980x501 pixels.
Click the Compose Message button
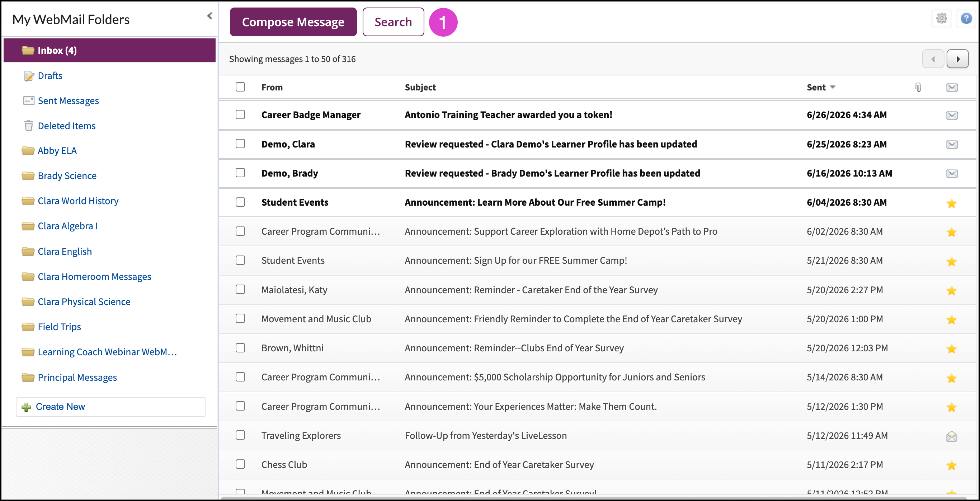(293, 22)
